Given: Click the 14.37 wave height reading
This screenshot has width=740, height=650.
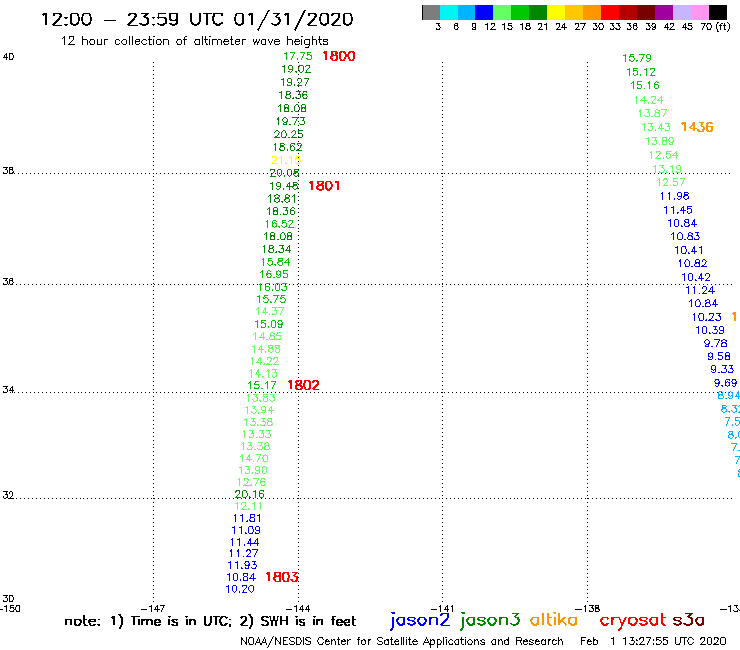Looking at the screenshot, I should click(x=270, y=312).
